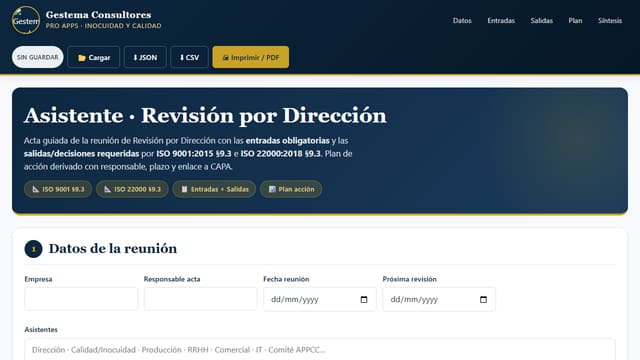Open the Plan navigation link
Viewport: 640px width, 360px height.
pos(575,20)
